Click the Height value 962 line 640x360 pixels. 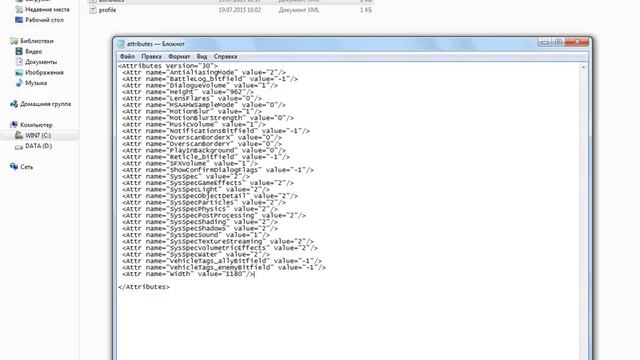[188, 92]
